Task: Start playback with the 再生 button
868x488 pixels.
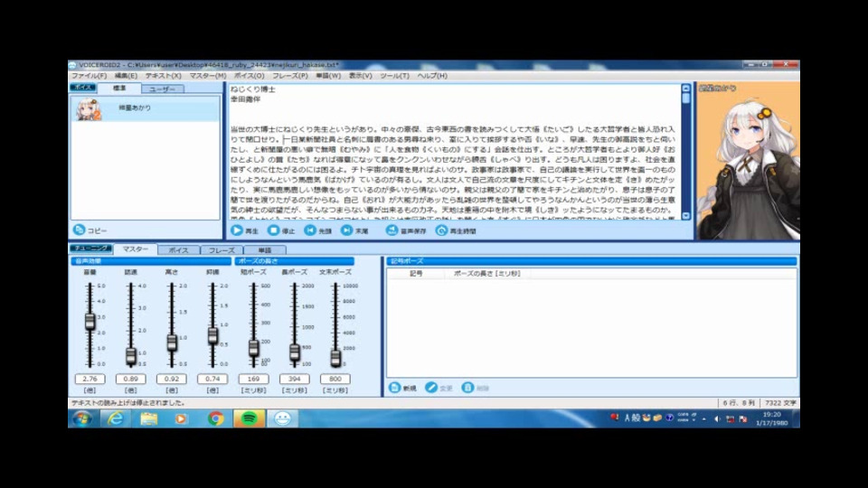Action: point(244,230)
